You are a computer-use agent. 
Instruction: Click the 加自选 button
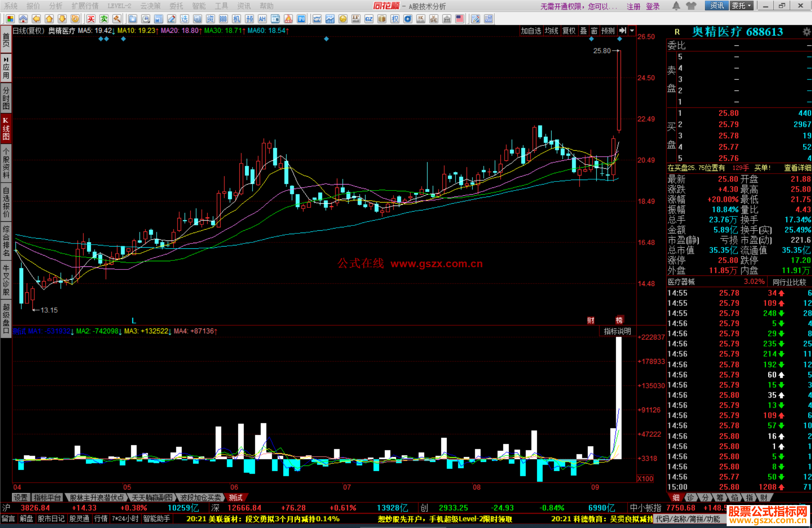click(x=530, y=31)
